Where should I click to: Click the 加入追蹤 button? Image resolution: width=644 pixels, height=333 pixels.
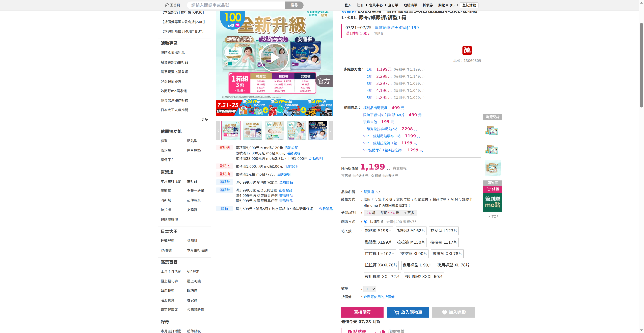pyautogui.click(x=453, y=312)
